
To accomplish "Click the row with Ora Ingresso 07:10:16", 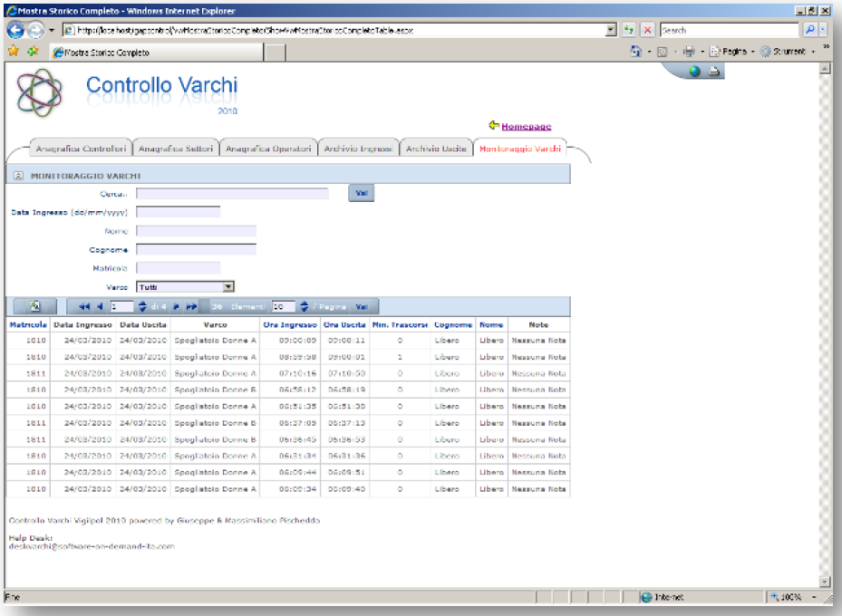I will click(x=288, y=373).
